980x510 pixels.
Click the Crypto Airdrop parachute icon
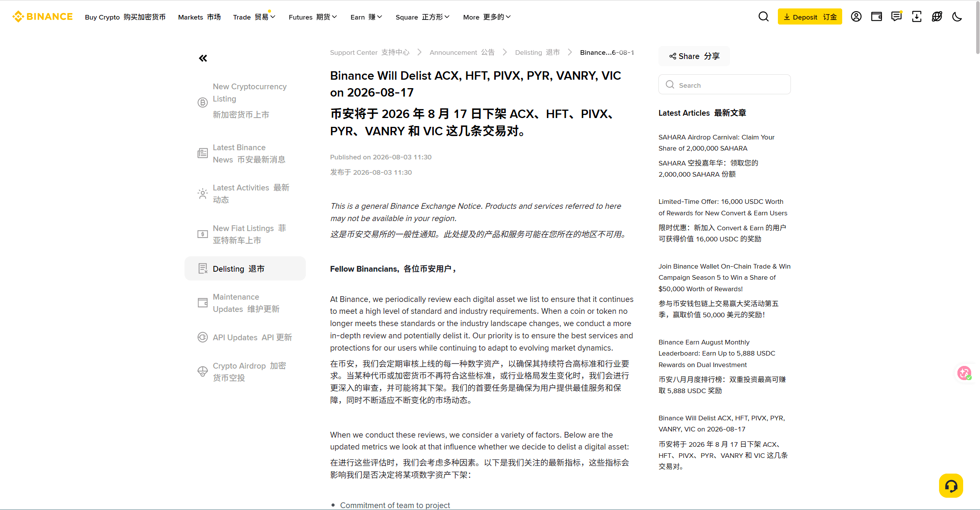[203, 372]
